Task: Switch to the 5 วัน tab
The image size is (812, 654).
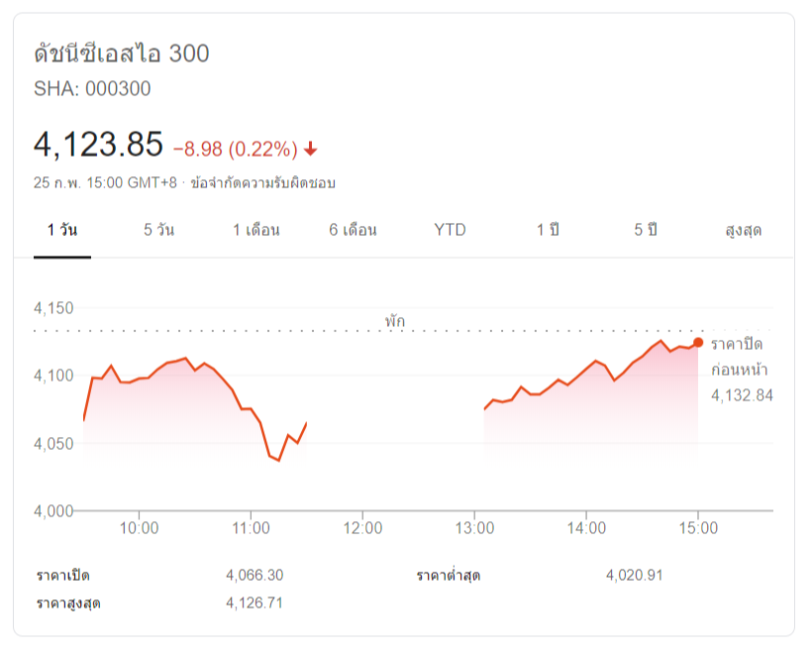Action: coord(158,230)
